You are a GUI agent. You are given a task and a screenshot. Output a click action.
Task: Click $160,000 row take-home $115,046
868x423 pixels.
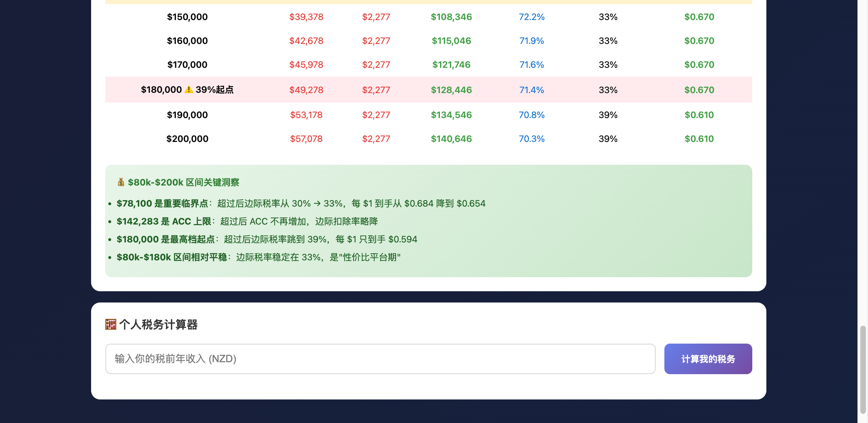coord(451,41)
